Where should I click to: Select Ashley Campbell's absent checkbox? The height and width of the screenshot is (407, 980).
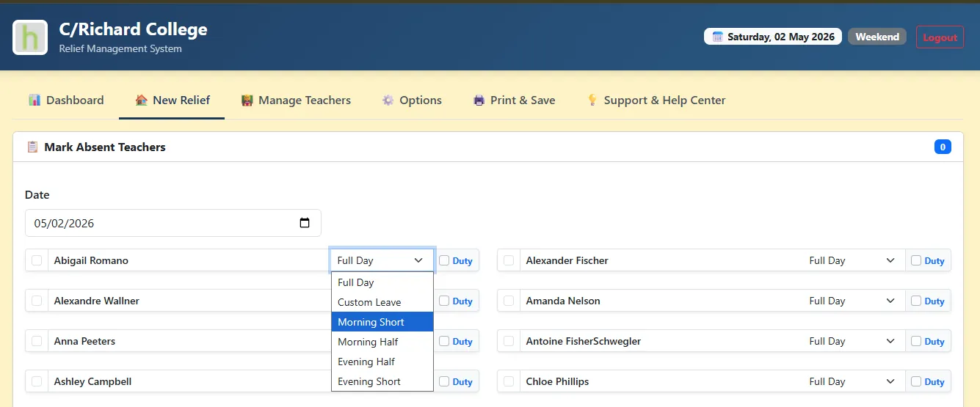pyautogui.click(x=37, y=381)
